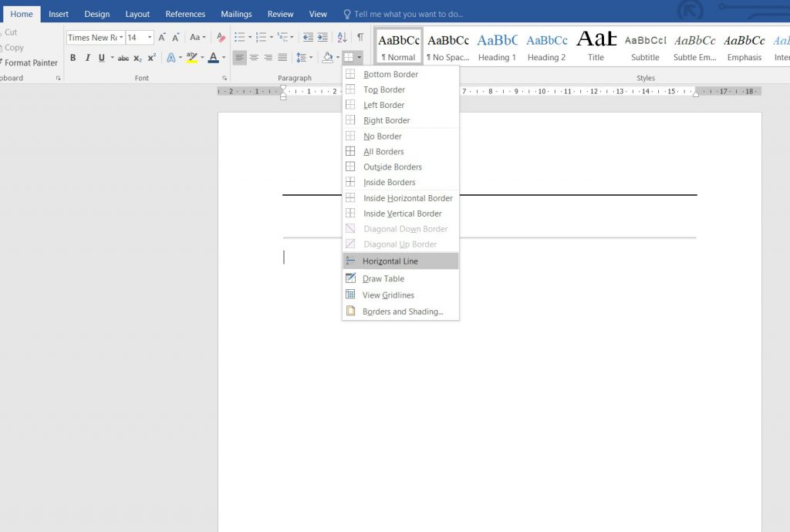Apply subscript formatting

coord(137,58)
